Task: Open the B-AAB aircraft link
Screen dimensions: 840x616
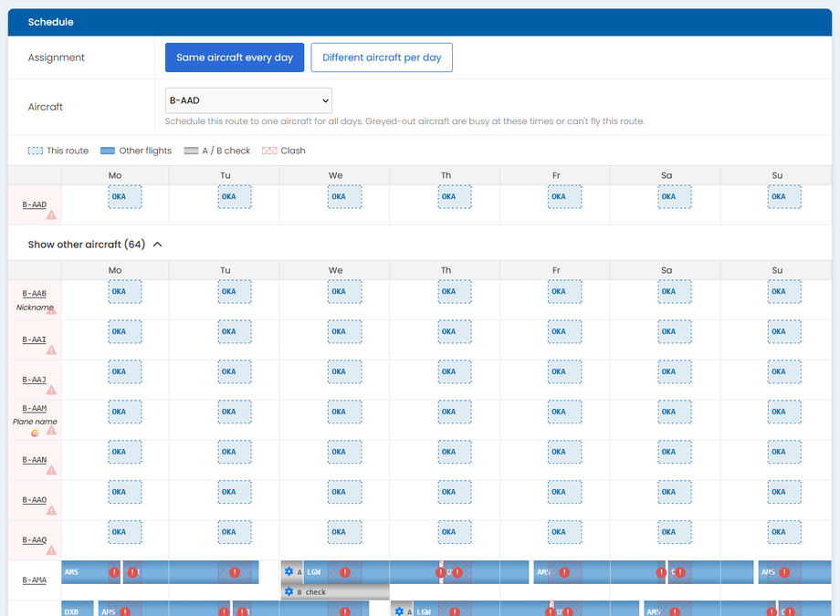Action: pyautogui.click(x=35, y=294)
